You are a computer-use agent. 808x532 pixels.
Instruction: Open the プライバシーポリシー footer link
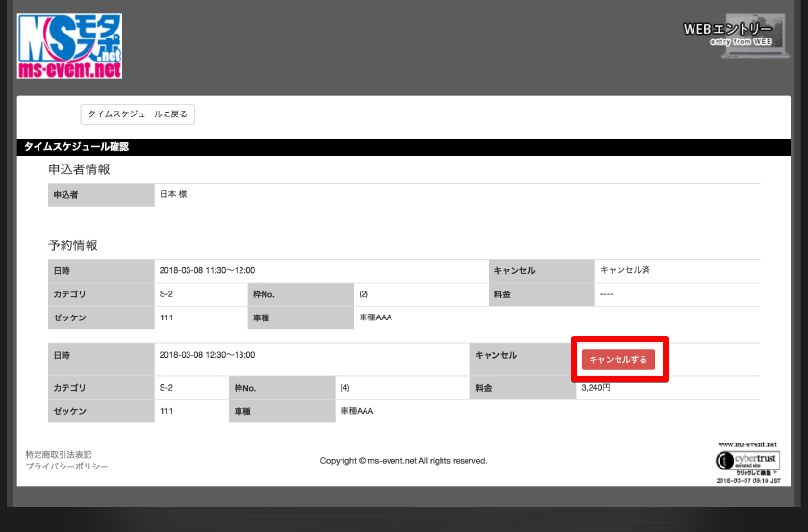[66, 467]
